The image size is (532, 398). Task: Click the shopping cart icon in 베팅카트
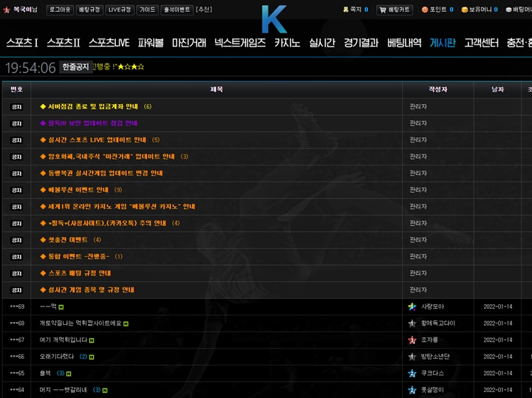[383, 10]
